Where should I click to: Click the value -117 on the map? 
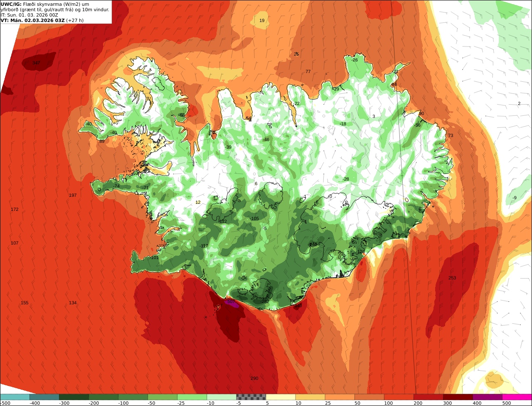click(x=204, y=246)
